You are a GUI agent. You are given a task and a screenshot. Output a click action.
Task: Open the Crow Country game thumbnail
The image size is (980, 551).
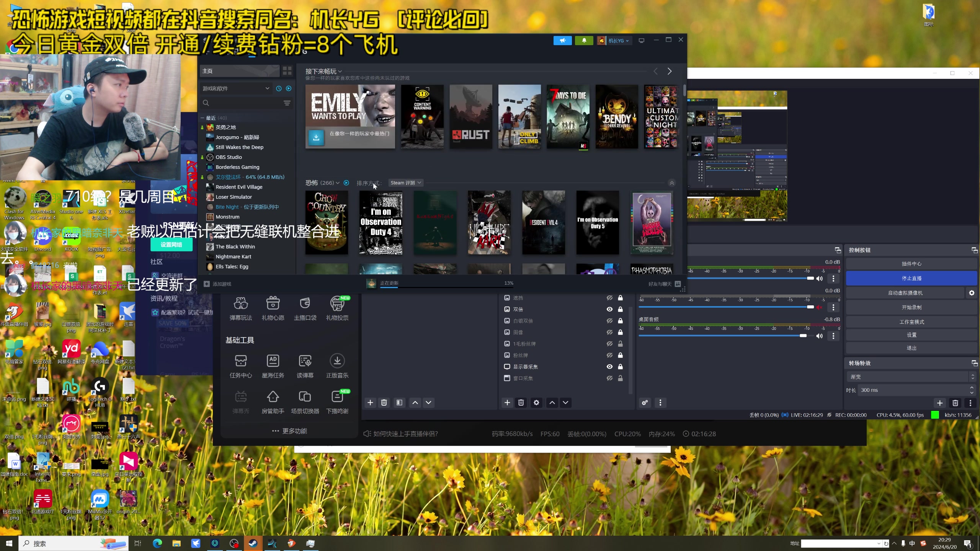[327, 223]
